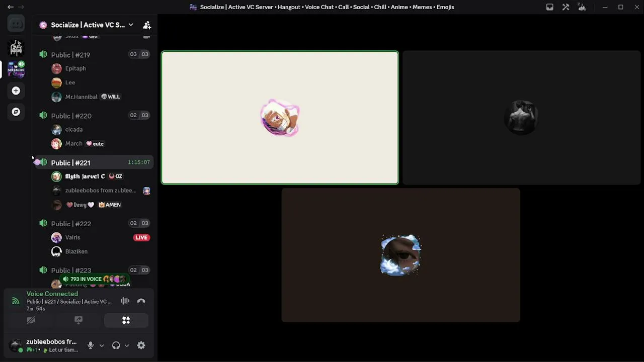644x362 pixels.
Task: Click the voice connection signal icon
Action: (x=16, y=301)
